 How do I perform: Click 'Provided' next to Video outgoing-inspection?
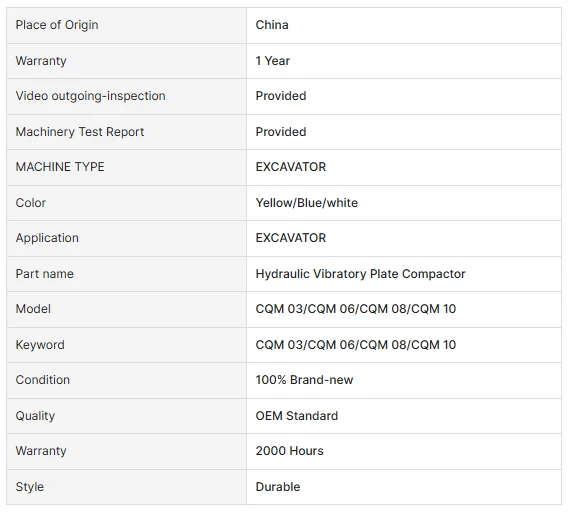coord(281,96)
